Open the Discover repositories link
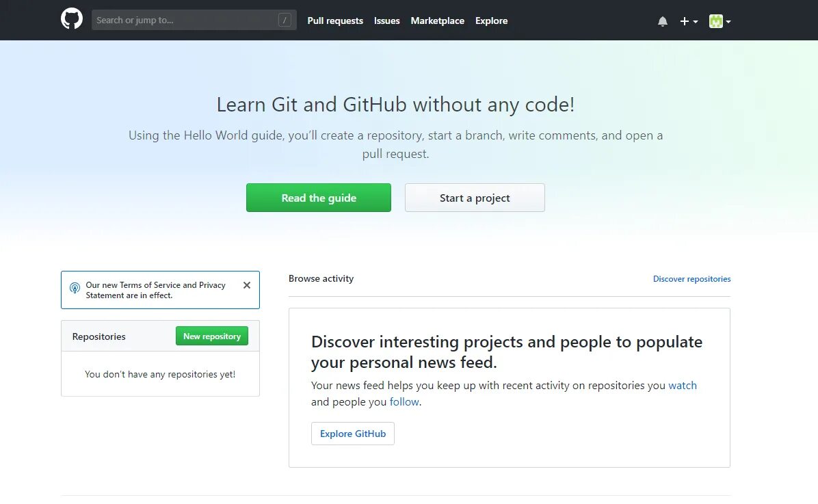Image resolution: width=818 pixels, height=504 pixels. point(691,278)
